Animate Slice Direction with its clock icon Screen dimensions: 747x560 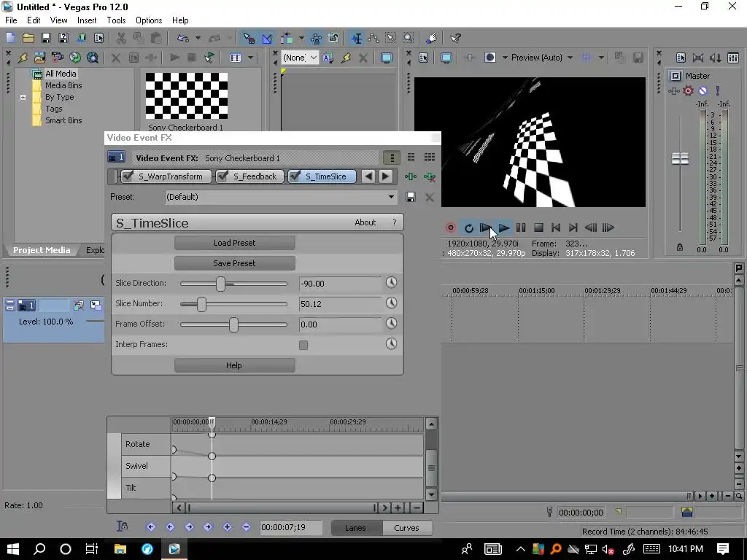[391, 283]
